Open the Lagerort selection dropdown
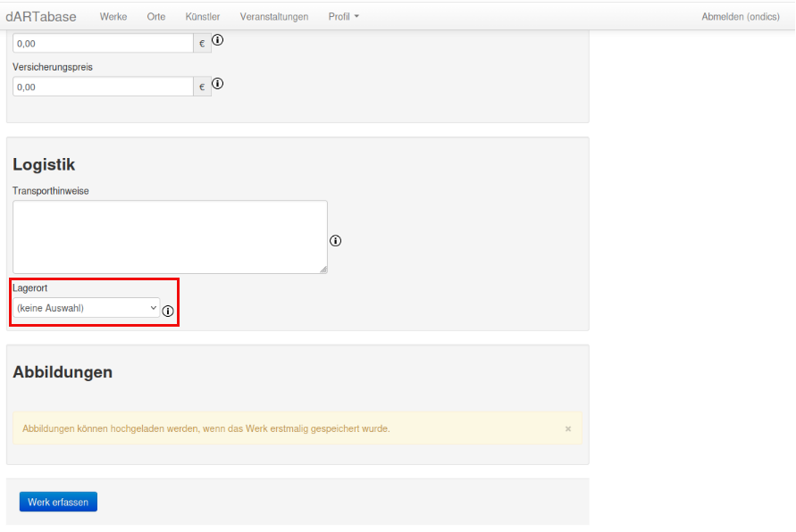The height and width of the screenshot is (532, 796). click(86, 308)
